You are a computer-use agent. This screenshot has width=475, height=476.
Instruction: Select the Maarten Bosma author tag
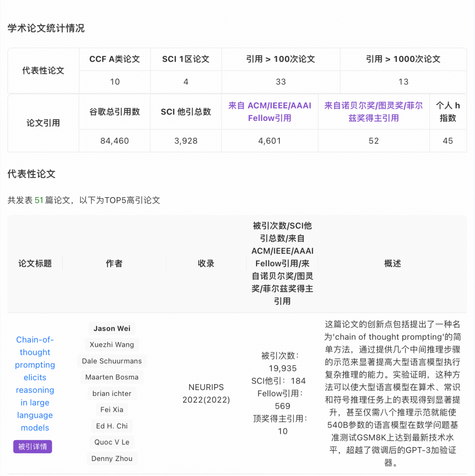(x=112, y=377)
